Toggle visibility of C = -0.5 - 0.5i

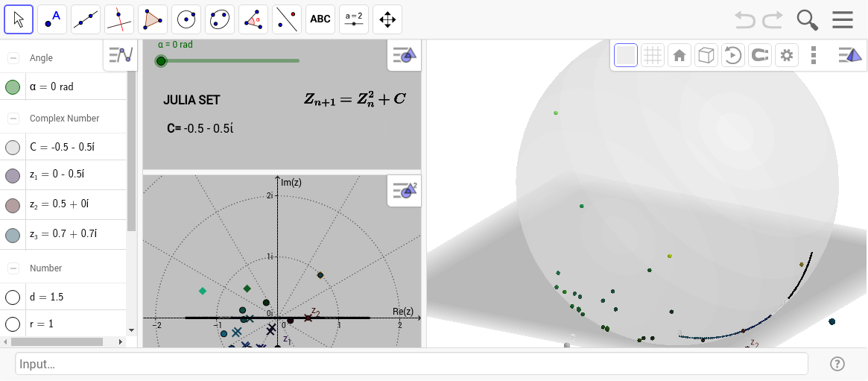click(13, 148)
